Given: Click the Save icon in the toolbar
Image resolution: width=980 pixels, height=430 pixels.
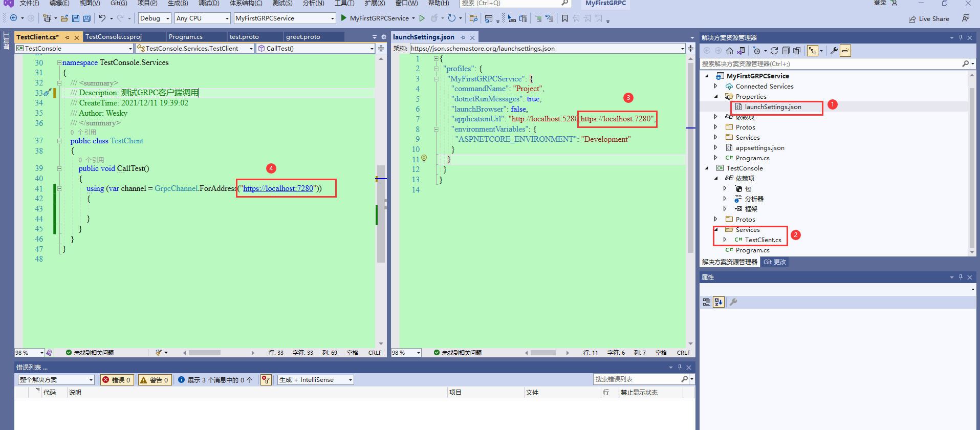Looking at the screenshot, I should [76, 18].
